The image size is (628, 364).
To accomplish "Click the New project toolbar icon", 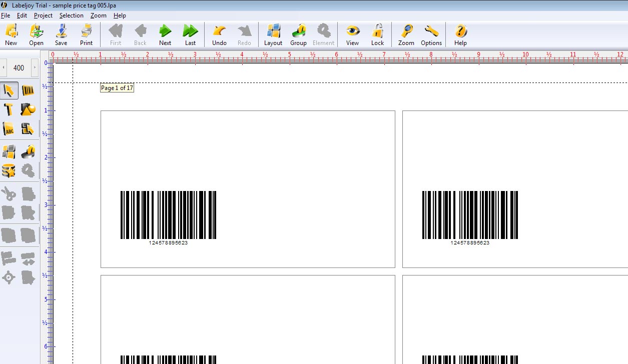I will tap(11, 35).
